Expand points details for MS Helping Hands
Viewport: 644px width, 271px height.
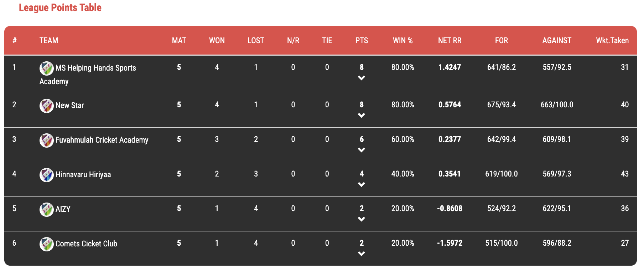pyautogui.click(x=362, y=78)
